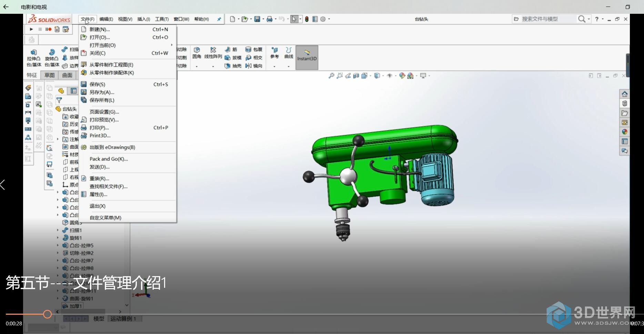Click the Rebuild traffic light icon

(x=306, y=19)
